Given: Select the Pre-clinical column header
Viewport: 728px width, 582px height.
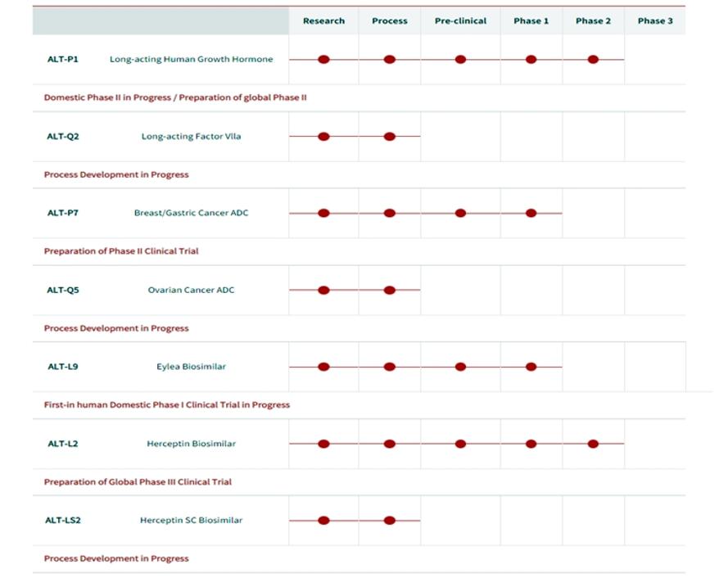Looking at the screenshot, I should [460, 21].
